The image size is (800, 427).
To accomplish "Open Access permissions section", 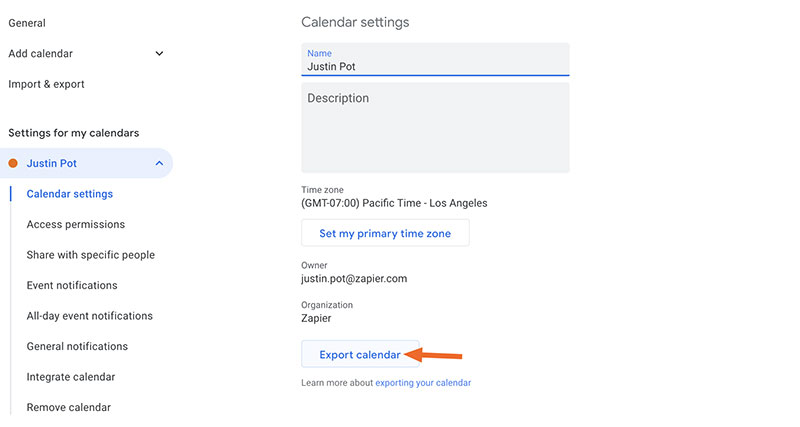I will pyautogui.click(x=76, y=225).
